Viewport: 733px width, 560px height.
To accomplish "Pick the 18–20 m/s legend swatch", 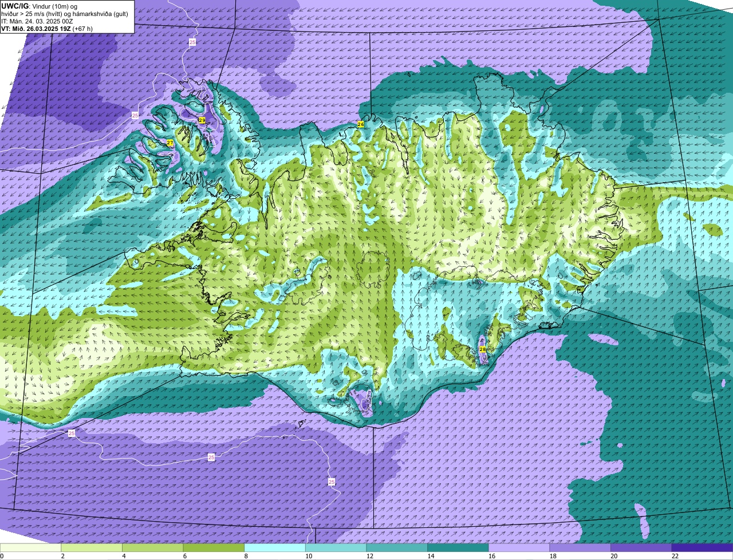I will click(x=580, y=547).
